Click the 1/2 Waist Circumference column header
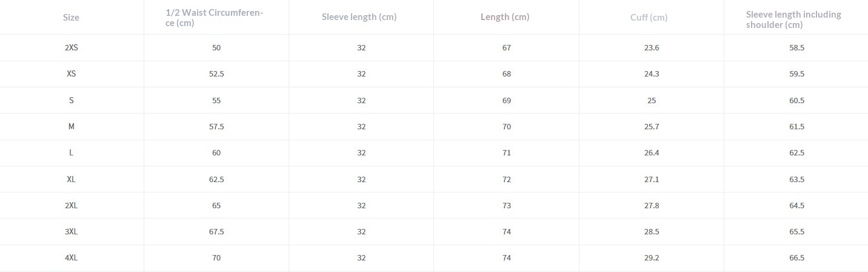Viewport: 868px width, 272px height. click(x=214, y=18)
